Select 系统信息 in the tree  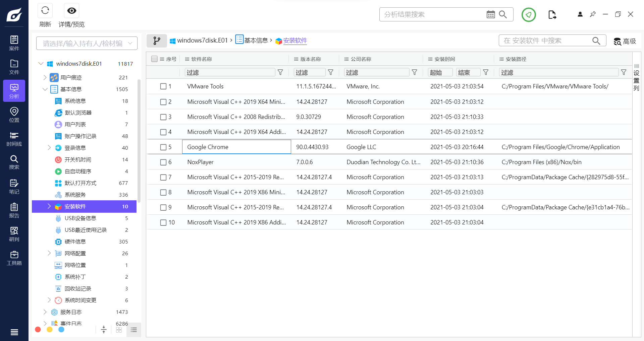(x=75, y=101)
